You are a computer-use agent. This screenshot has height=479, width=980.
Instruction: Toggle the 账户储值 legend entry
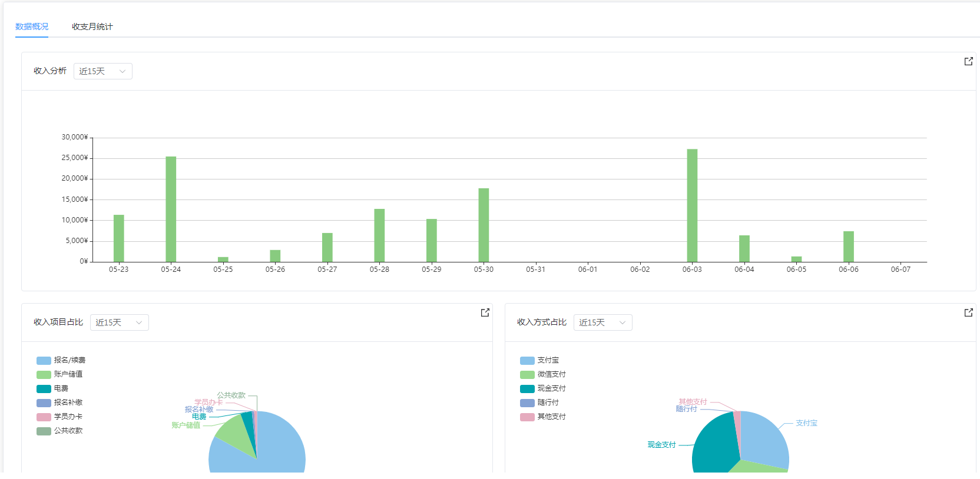tap(59, 374)
